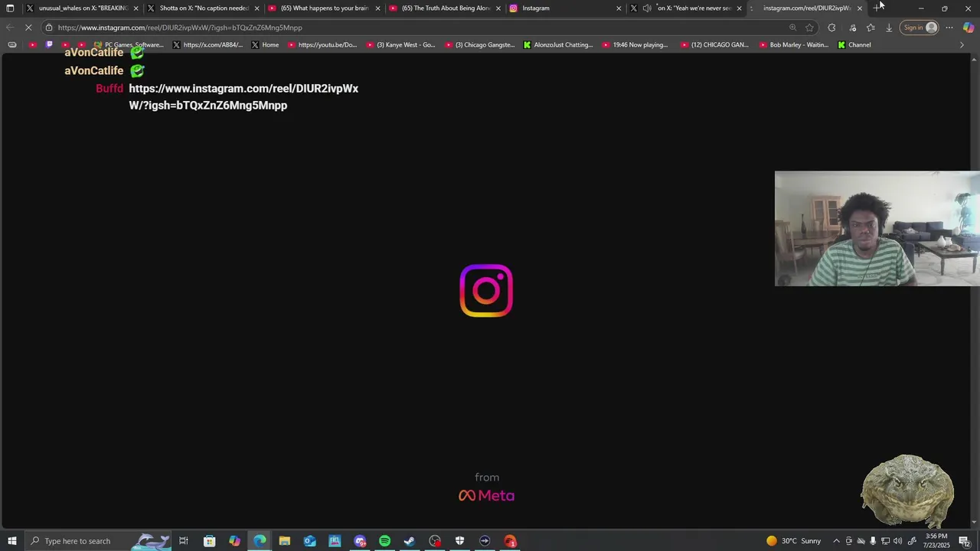The height and width of the screenshot is (551, 980).
Task: Open OBS Studio from taskbar
Action: click(x=435, y=541)
